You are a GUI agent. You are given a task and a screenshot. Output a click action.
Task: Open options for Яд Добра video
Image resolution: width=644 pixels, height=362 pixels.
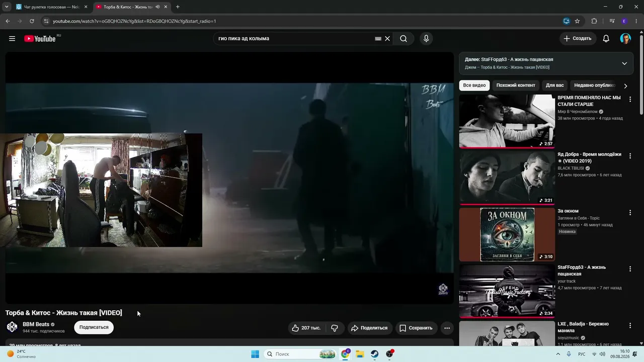coord(630,156)
